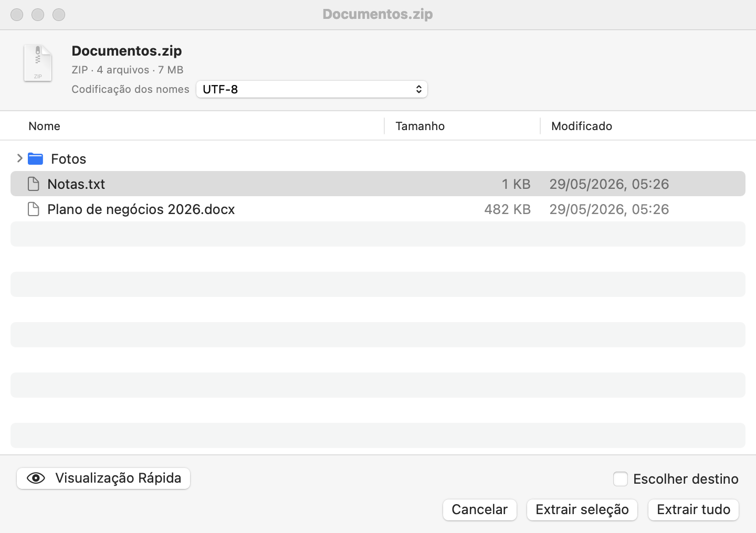Click the Plano de negócios 2026.docx file icon
The image size is (756, 533).
pyautogui.click(x=34, y=209)
